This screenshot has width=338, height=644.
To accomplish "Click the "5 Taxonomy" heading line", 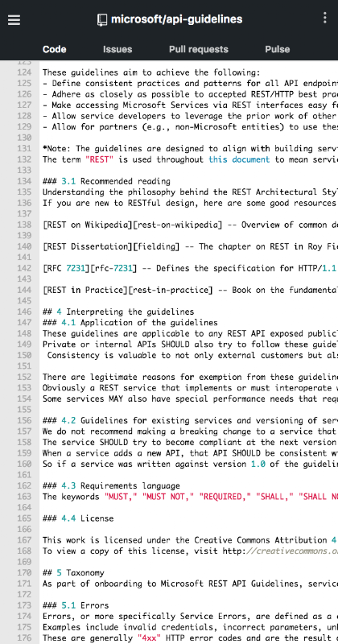I will tap(73, 572).
